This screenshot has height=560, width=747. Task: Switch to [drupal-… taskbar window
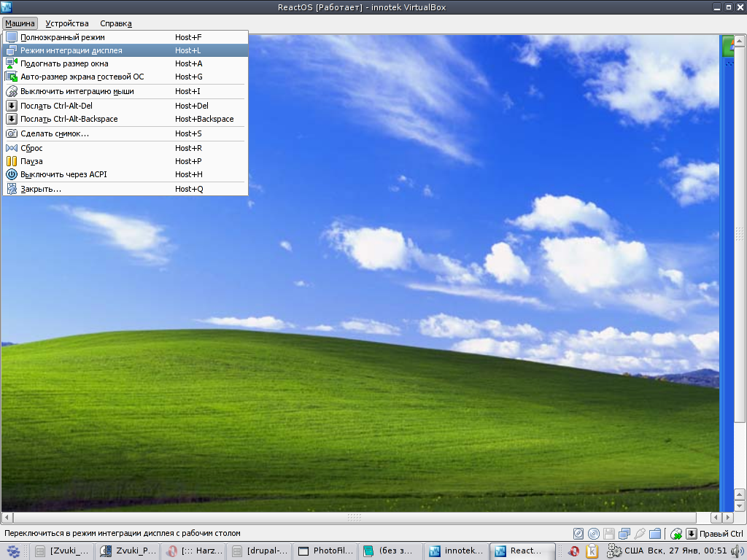coord(259,551)
